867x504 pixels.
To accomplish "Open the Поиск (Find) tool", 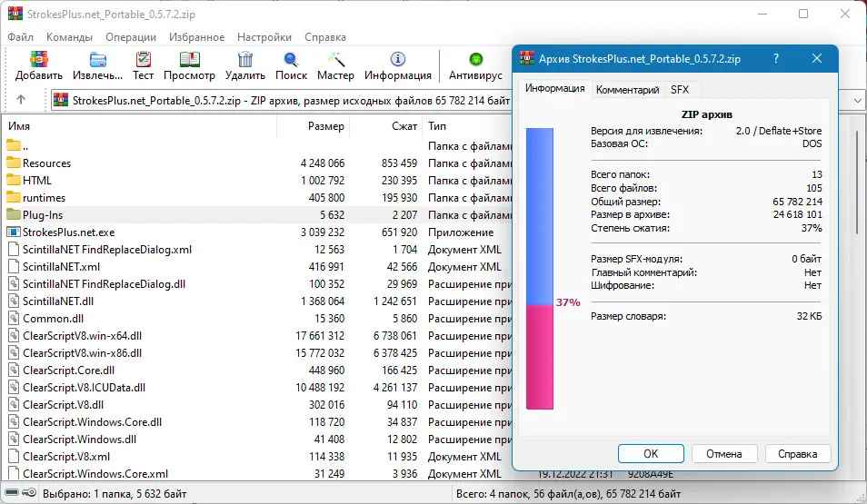I will pos(291,59).
